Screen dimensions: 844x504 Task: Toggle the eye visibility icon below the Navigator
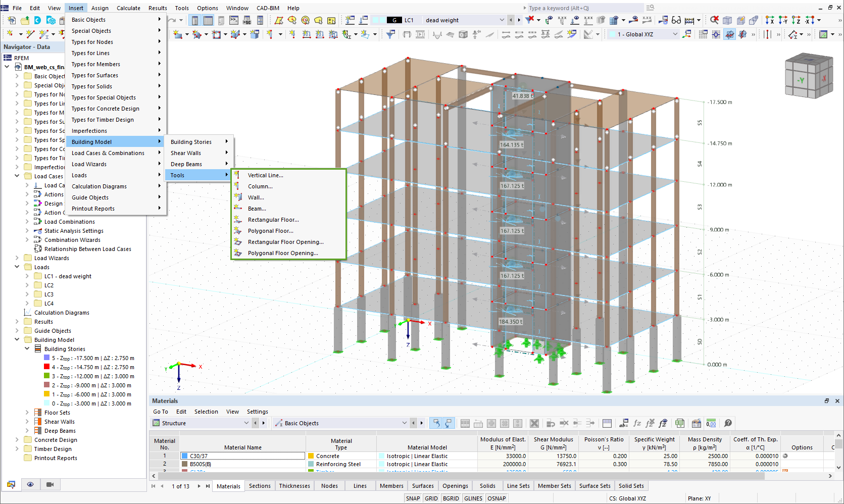pos(30,484)
